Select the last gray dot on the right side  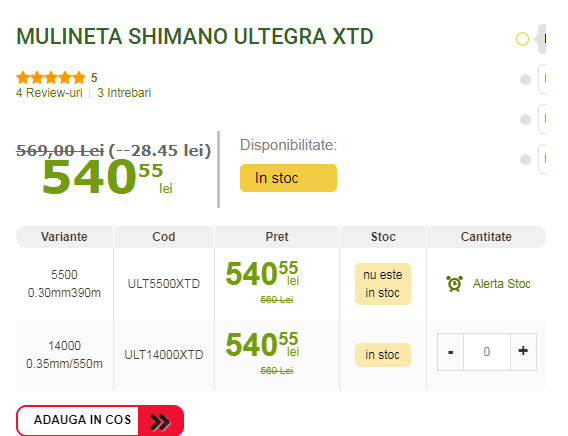tap(525, 159)
